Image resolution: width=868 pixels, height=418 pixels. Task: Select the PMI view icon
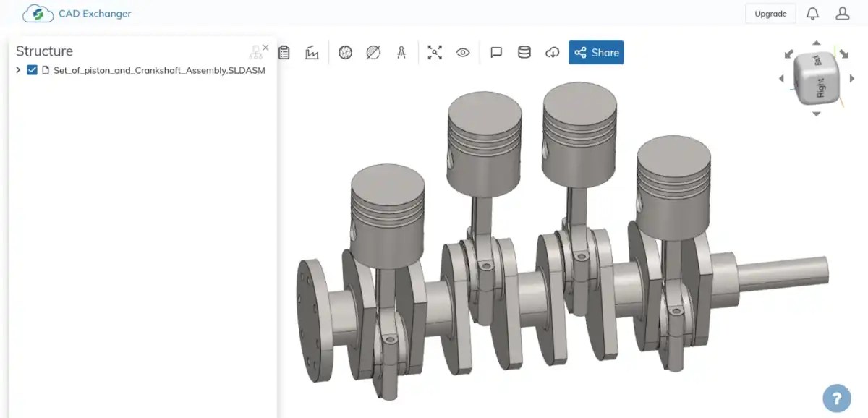point(312,52)
